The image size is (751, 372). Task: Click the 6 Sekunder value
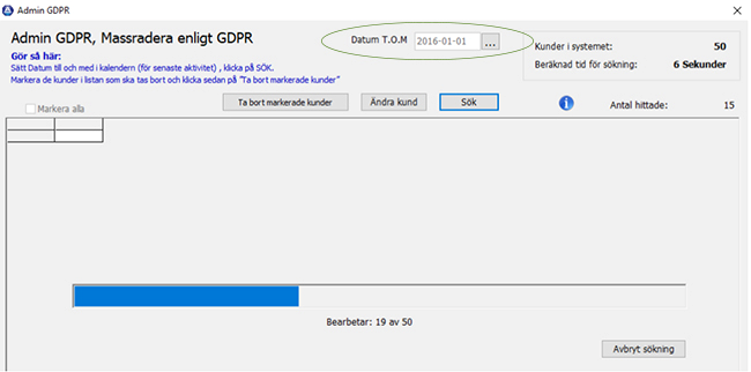point(700,65)
